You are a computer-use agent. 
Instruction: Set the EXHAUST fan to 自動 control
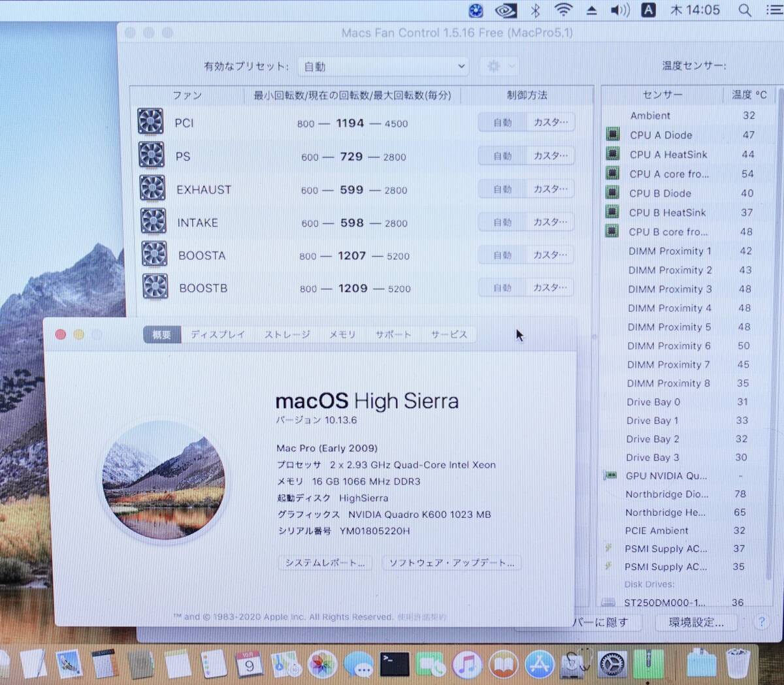(502, 189)
